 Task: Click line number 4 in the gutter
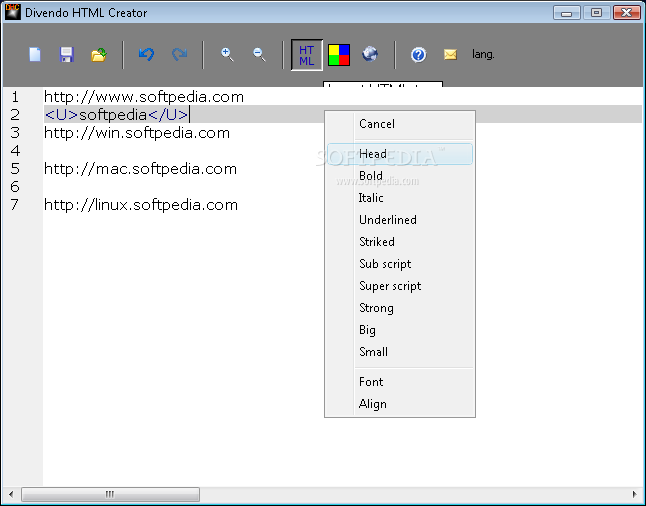pos(15,151)
